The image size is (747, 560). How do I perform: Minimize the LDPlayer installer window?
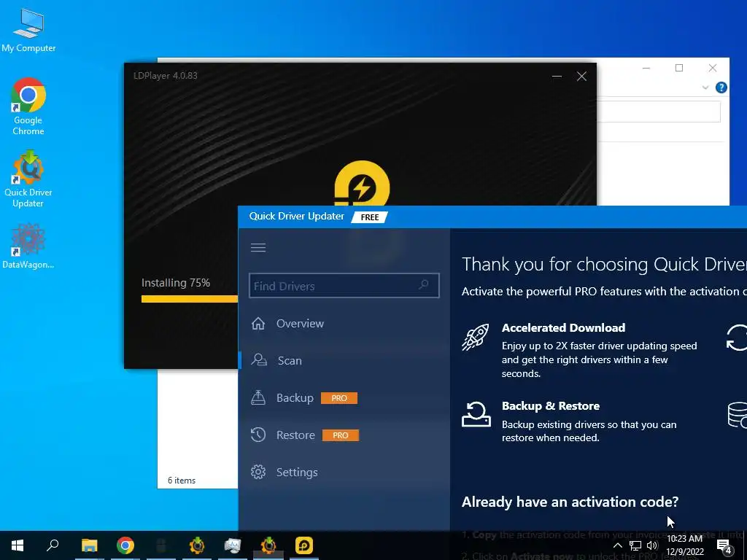557,76
